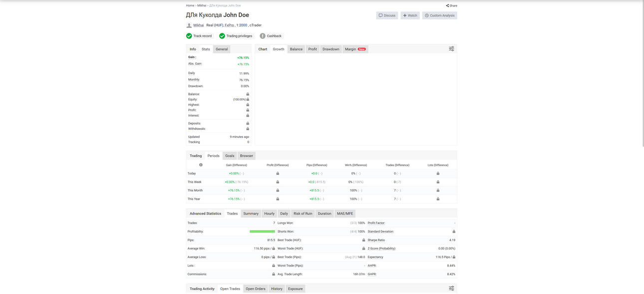This screenshot has width=644, height=294.
Task: Show the Drawdown chart tab
Action: (331, 49)
